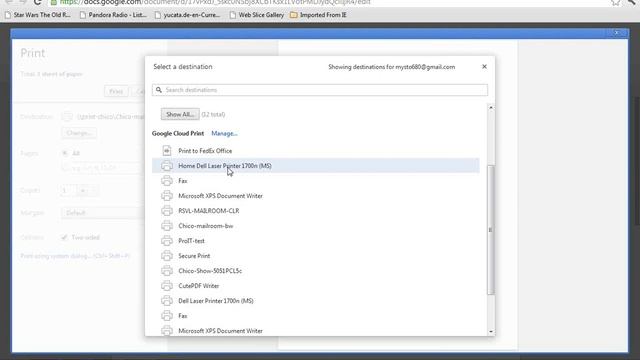The image size is (640, 360).
Task: Select RSVL-MAILROOM-CLR destination
Action: click(316, 211)
